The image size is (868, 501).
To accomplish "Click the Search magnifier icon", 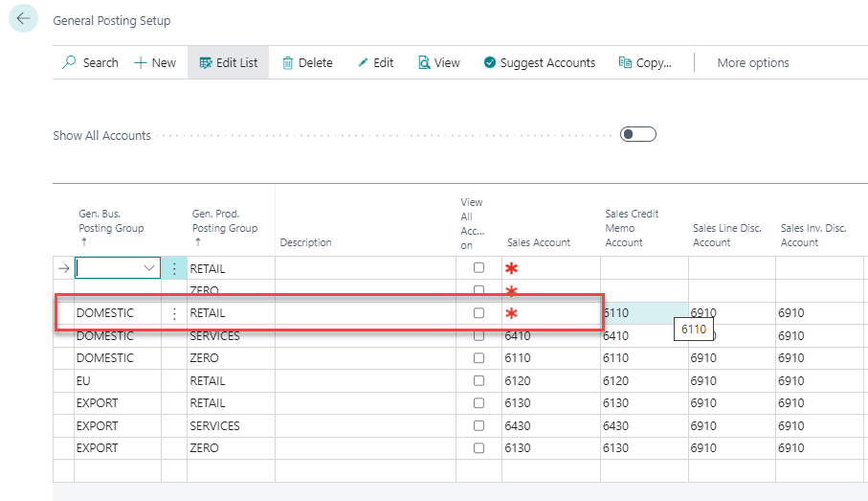I will pyautogui.click(x=70, y=62).
